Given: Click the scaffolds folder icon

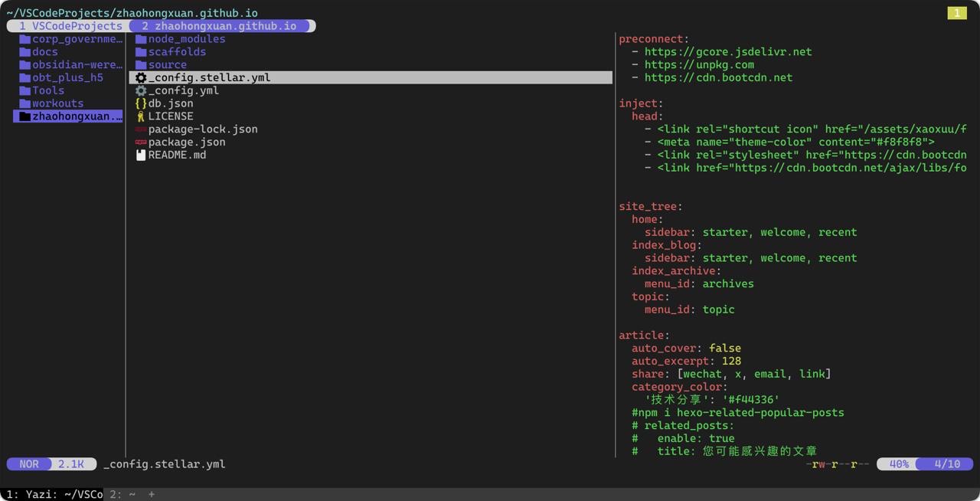Looking at the screenshot, I should 141,52.
